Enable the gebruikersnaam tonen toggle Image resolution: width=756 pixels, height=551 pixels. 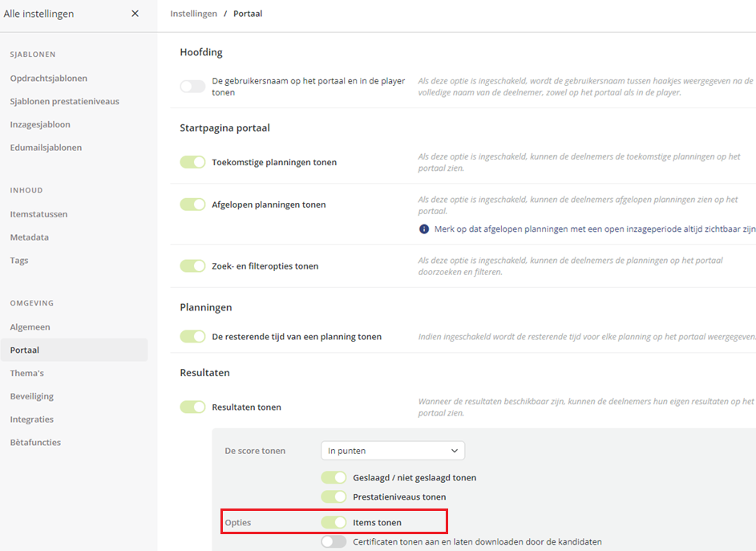pos(192,87)
